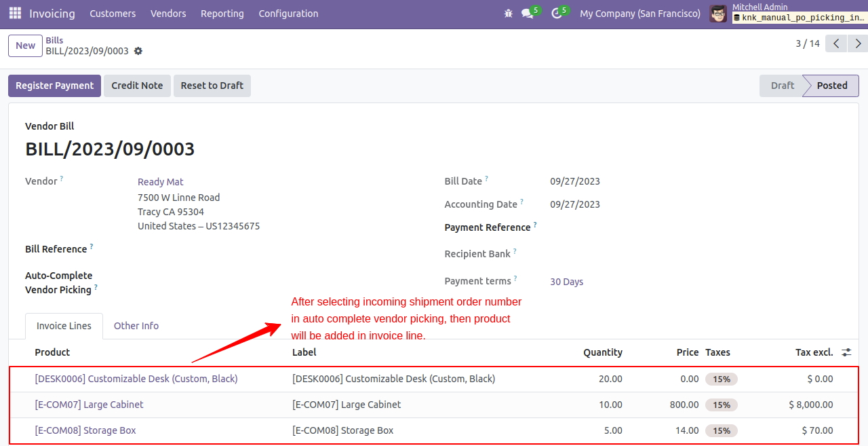868x446 pixels.
Task: Select the Draft status stage
Action: [782, 86]
